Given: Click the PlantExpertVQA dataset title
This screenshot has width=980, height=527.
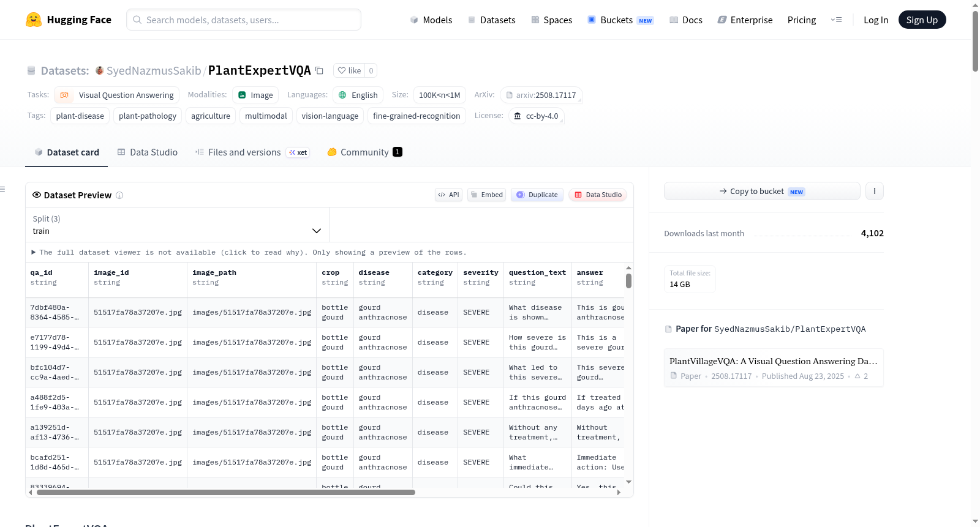Looking at the screenshot, I should click(260, 70).
